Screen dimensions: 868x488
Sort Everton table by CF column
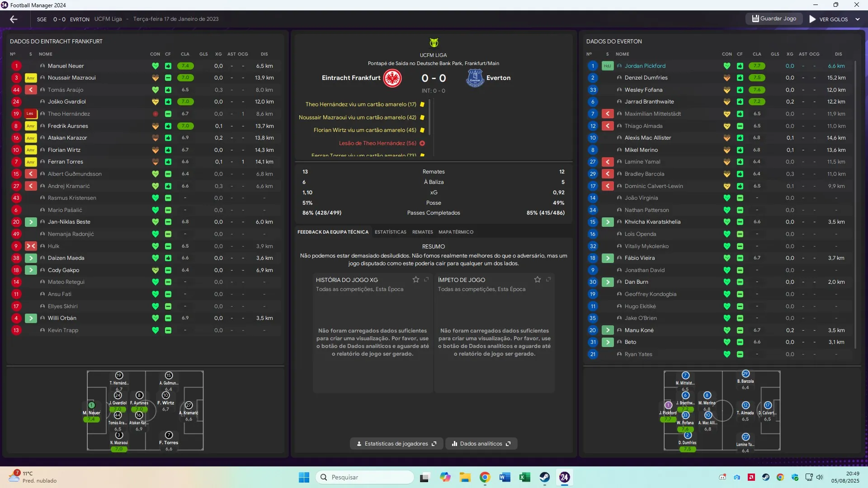click(x=740, y=54)
